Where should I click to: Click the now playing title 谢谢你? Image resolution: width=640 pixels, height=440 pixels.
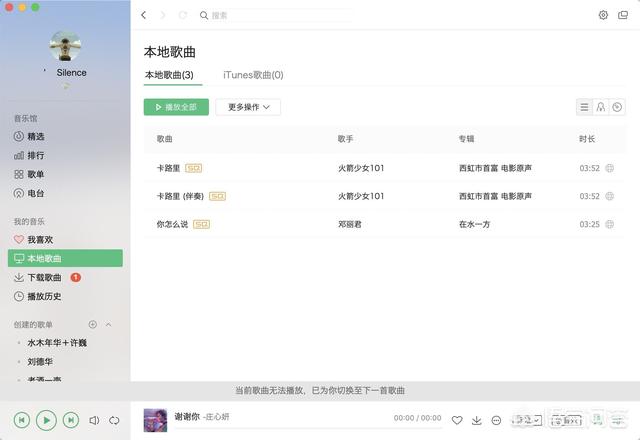187,416
